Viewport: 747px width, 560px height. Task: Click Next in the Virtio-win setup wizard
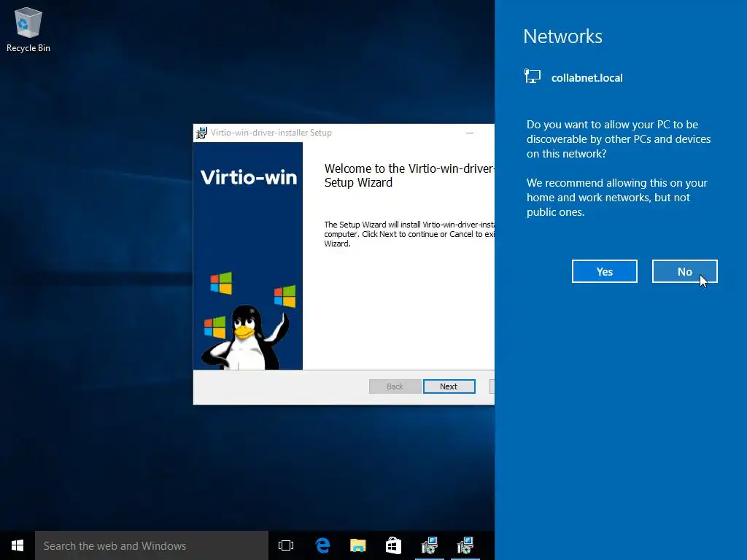point(449,386)
